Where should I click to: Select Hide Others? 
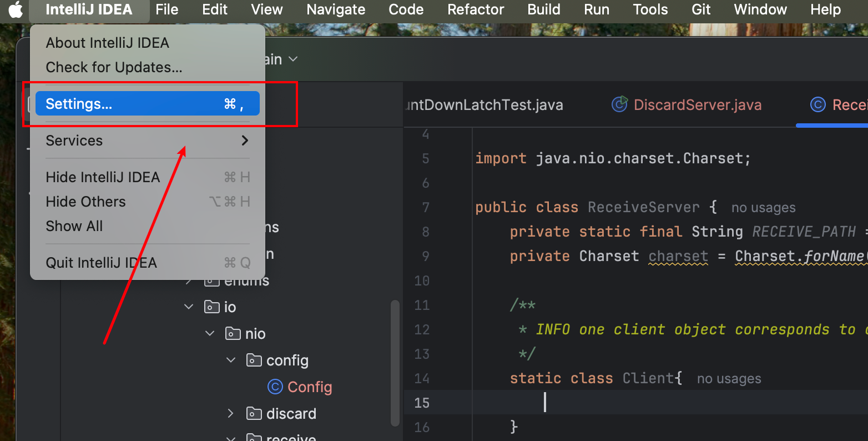tap(148, 202)
